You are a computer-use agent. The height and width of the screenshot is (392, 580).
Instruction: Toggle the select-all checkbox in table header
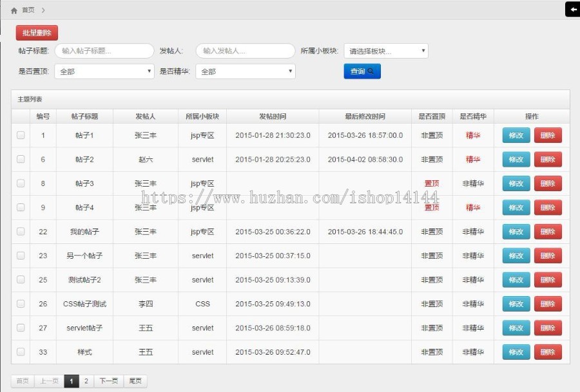(x=20, y=116)
